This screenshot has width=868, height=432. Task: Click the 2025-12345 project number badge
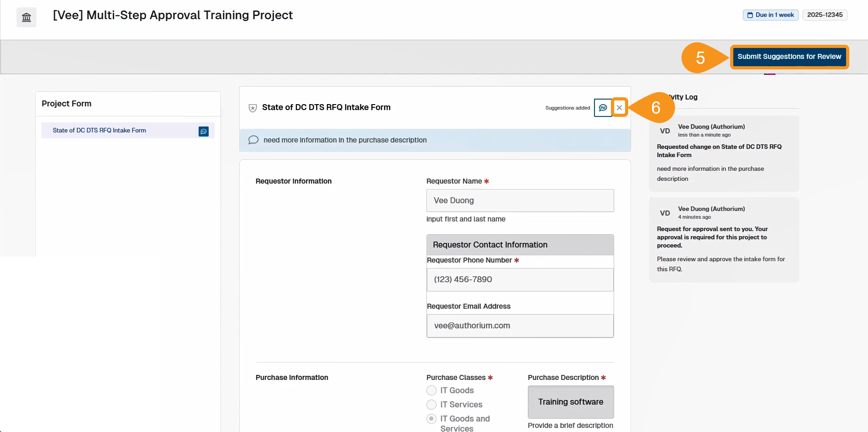[x=825, y=15]
